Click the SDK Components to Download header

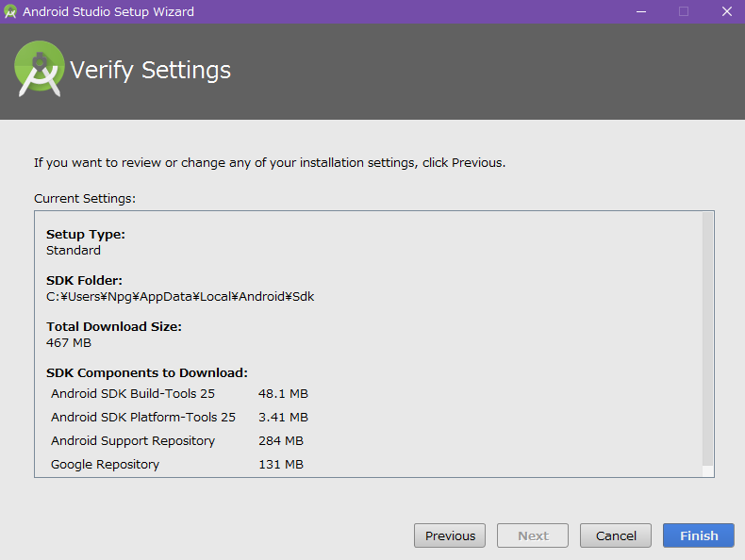coord(147,372)
